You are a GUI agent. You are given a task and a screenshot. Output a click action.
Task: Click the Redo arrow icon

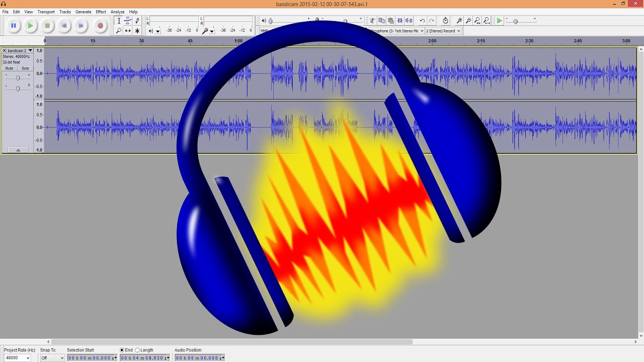pyautogui.click(x=431, y=21)
